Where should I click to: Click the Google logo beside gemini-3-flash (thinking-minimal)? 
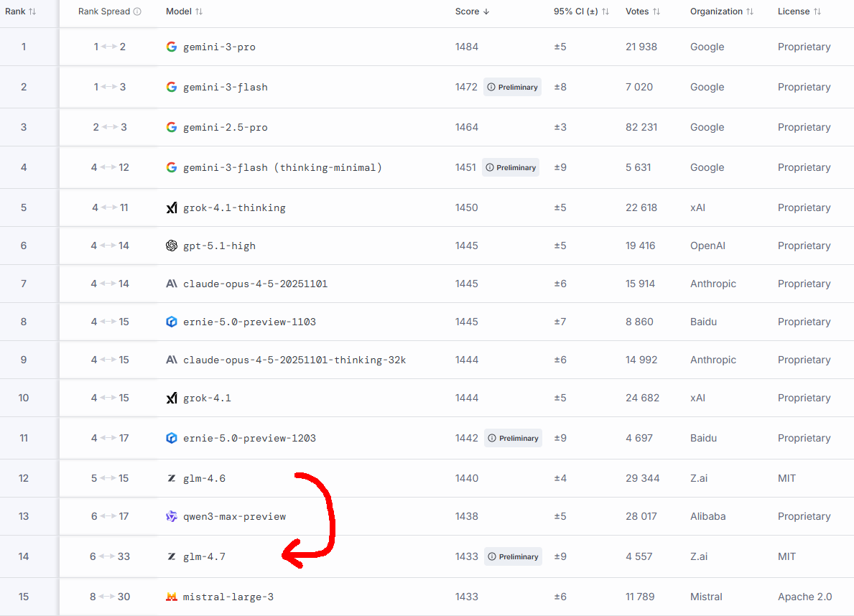click(x=172, y=167)
